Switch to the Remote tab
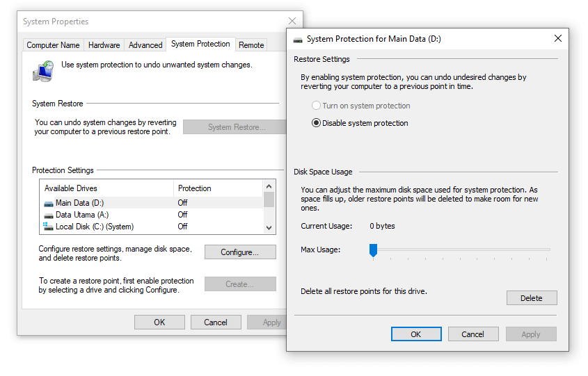 click(x=251, y=45)
